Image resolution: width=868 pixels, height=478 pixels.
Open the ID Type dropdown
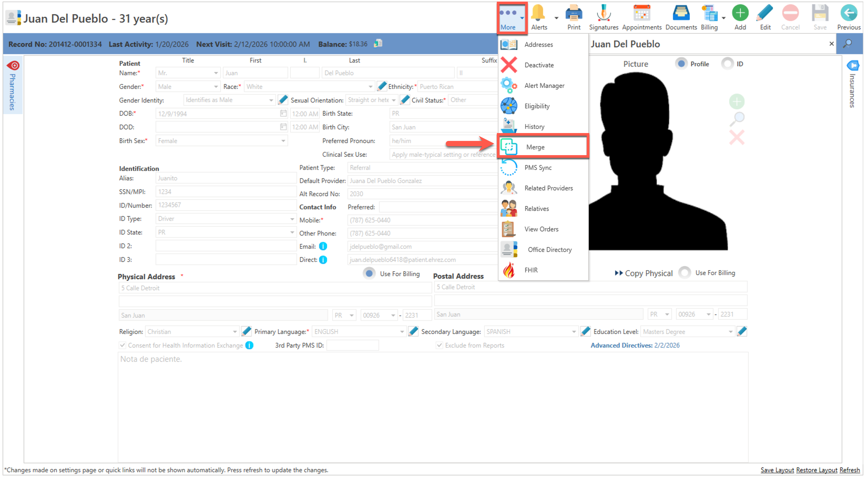(x=292, y=219)
